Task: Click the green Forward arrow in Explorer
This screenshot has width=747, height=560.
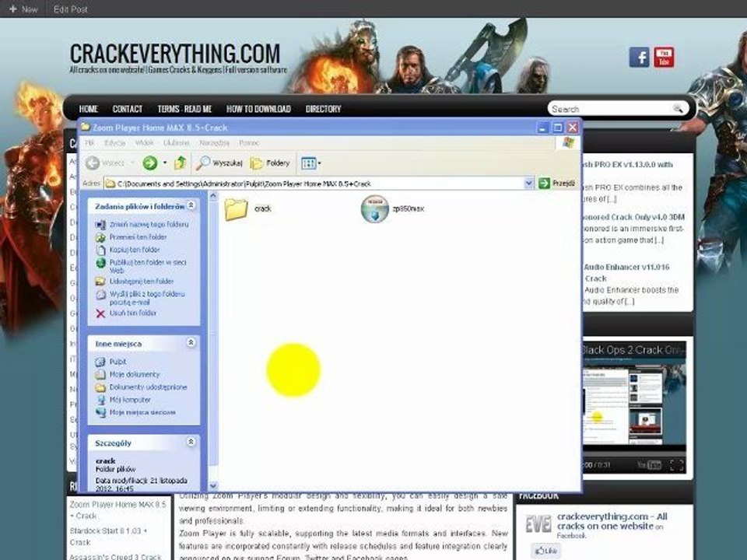Action: (x=150, y=163)
